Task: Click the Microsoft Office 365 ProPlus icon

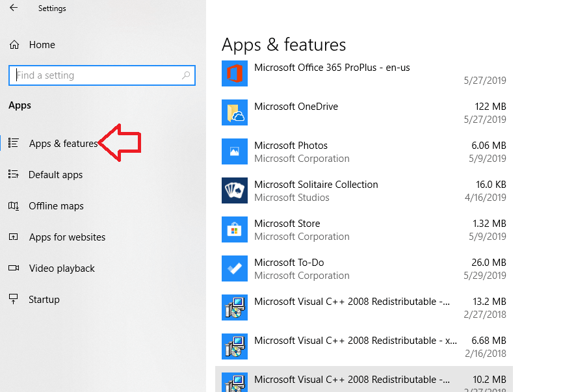Action: pos(235,73)
